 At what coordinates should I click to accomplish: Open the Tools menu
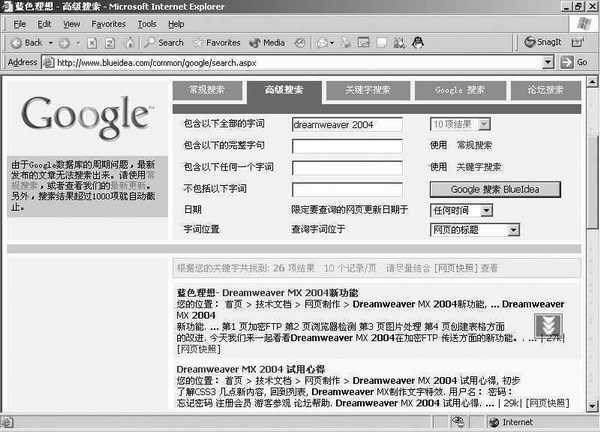(147, 23)
